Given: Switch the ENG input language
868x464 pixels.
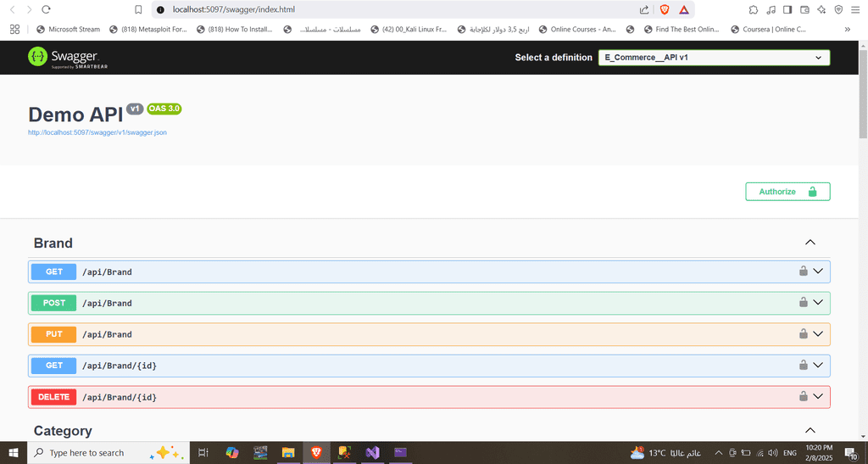Looking at the screenshot, I should 790,453.
